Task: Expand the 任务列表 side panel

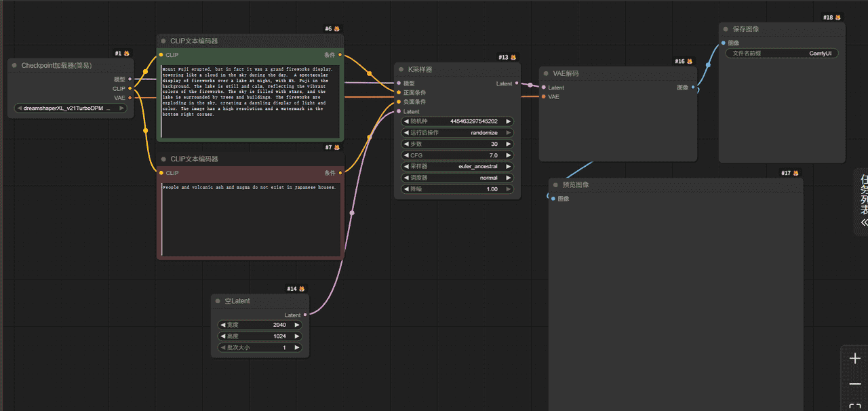Action: pos(863,222)
